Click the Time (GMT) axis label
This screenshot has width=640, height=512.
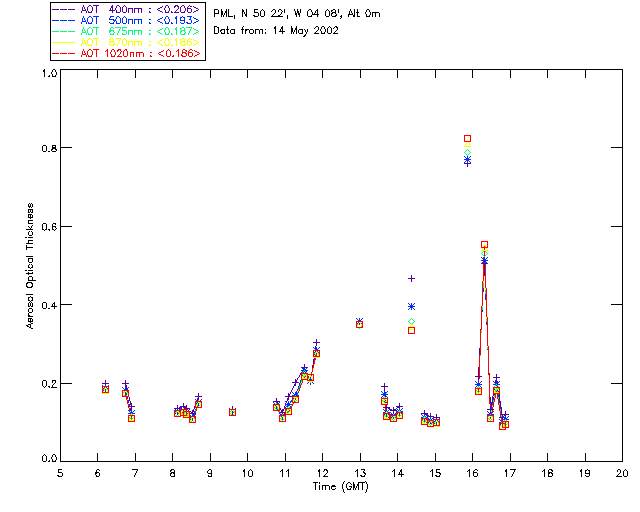pos(341,487)
